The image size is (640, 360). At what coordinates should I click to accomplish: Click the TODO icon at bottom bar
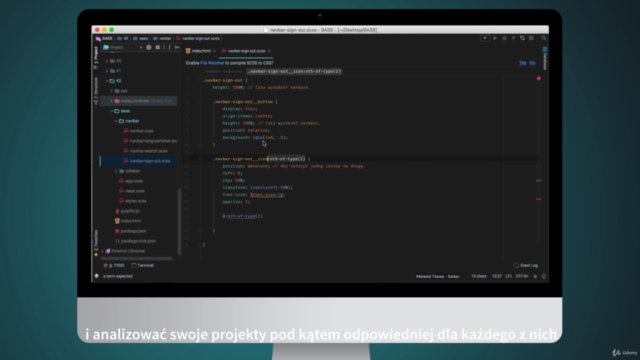point(106,265)
